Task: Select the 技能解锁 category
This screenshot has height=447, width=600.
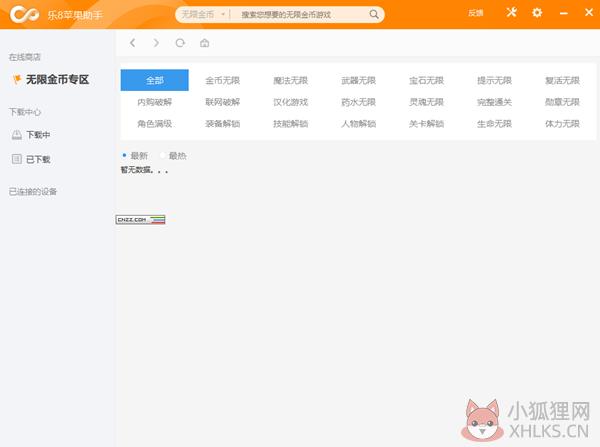Action: [x=291, y=124]
